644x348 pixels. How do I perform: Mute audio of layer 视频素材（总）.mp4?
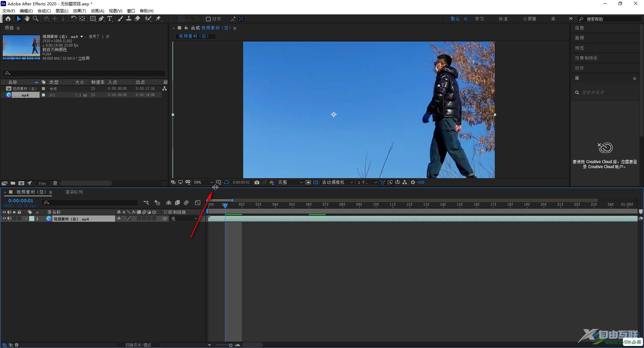[9, 219]
